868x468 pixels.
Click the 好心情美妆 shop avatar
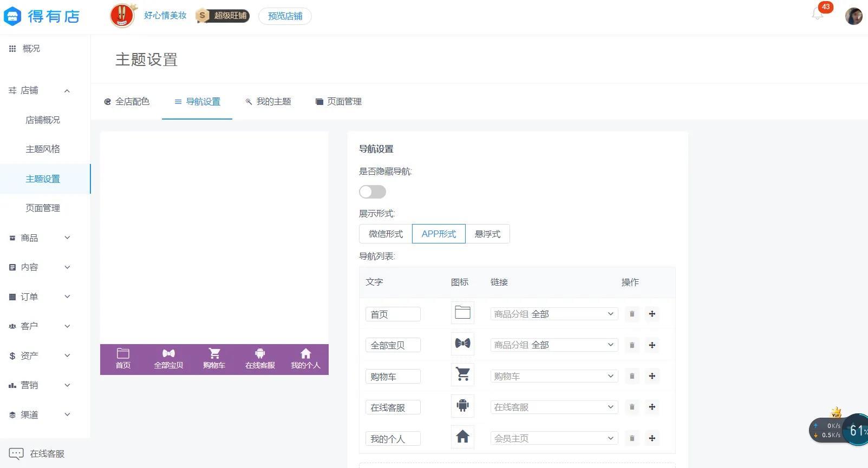[x=122, y=16]
